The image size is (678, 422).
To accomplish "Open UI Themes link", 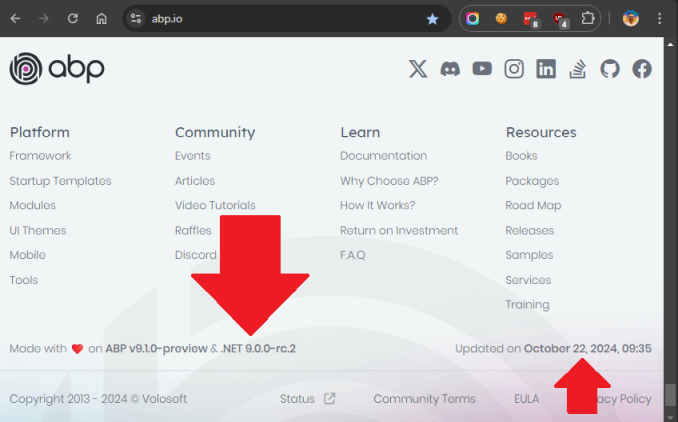I will (38, 230).
